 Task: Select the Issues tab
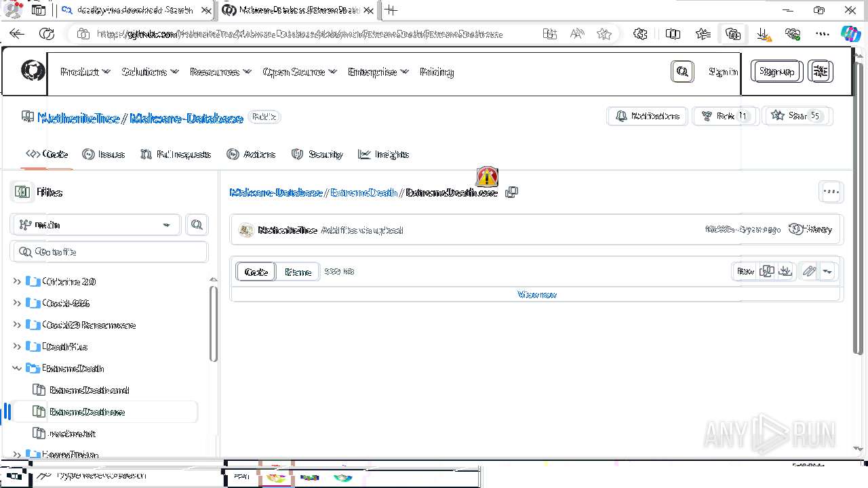click(104, 154)
